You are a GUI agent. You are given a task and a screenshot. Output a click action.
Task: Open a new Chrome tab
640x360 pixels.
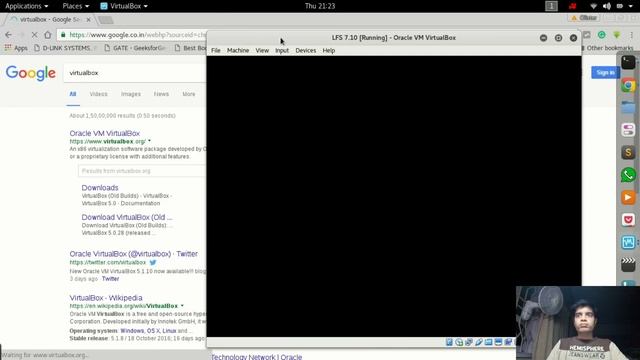[x=106, y=20]
